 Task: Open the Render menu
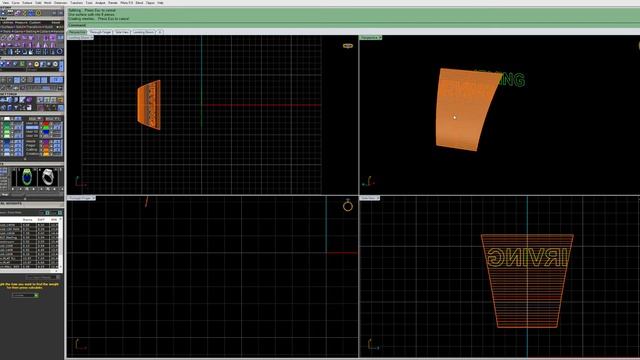113,2
